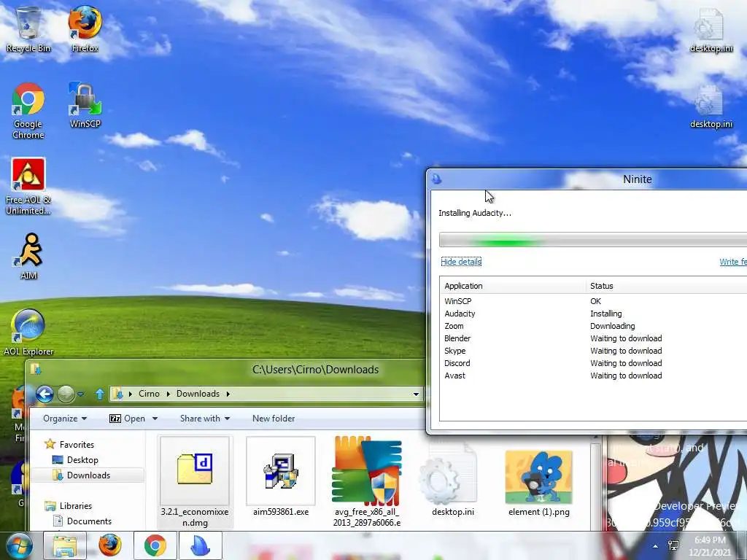747x560 pixels.
Task: Select the Audacity row in Ninite list
Action: pyautogui.click(x=593, y=314)
